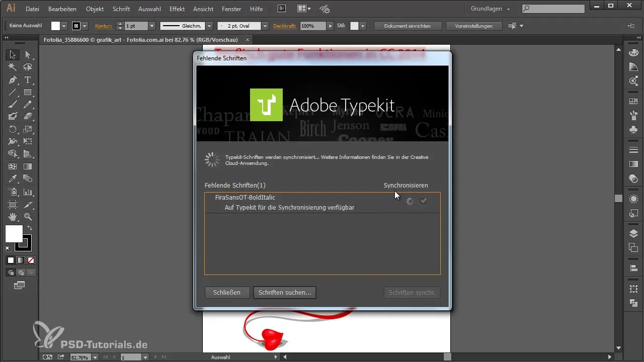Open the arrange documents dropdown

(303, 9)
